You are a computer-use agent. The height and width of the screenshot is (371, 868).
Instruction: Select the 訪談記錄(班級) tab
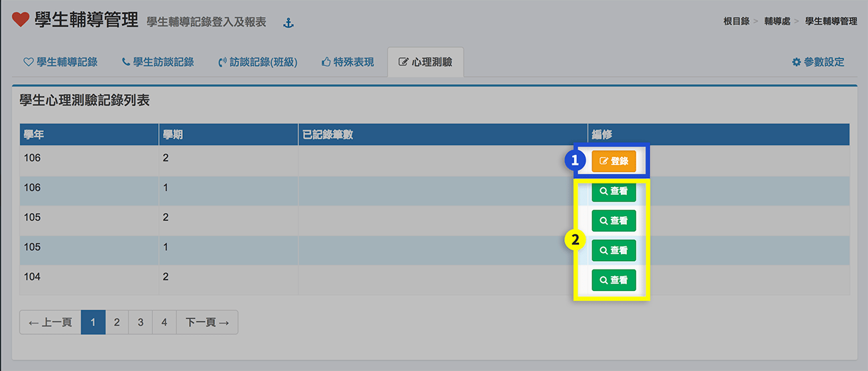[258, 62]
